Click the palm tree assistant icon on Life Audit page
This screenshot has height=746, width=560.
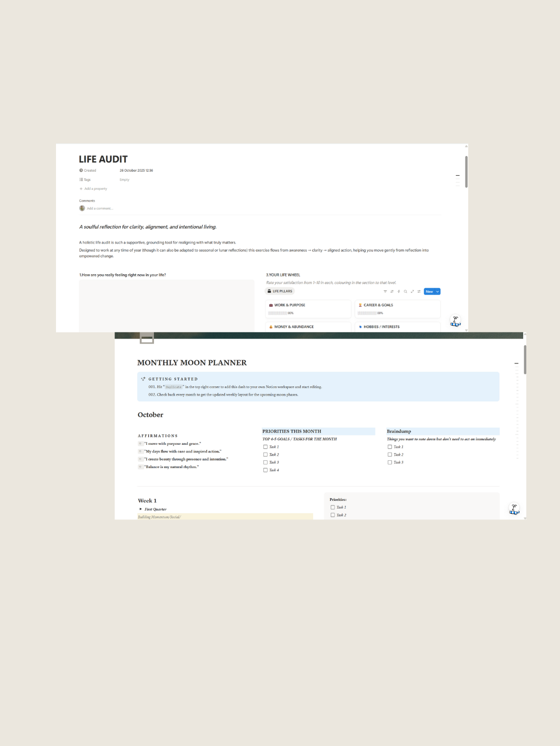pos(455,321)
